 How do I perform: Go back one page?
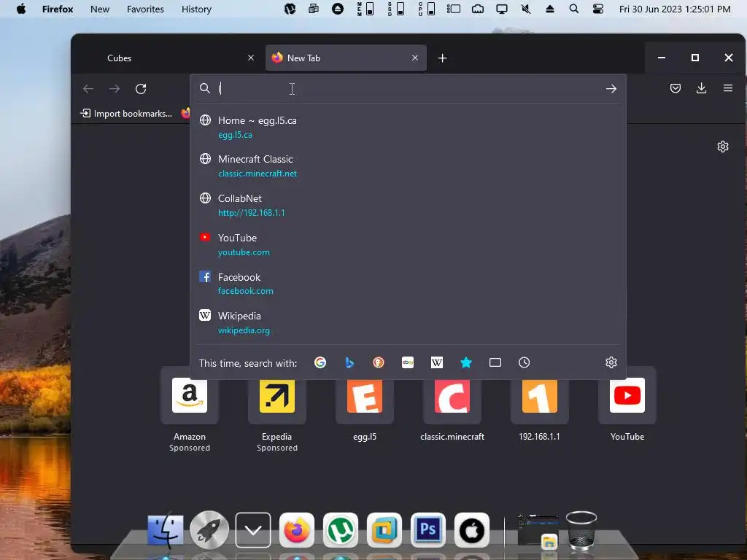tap(88, 88)
